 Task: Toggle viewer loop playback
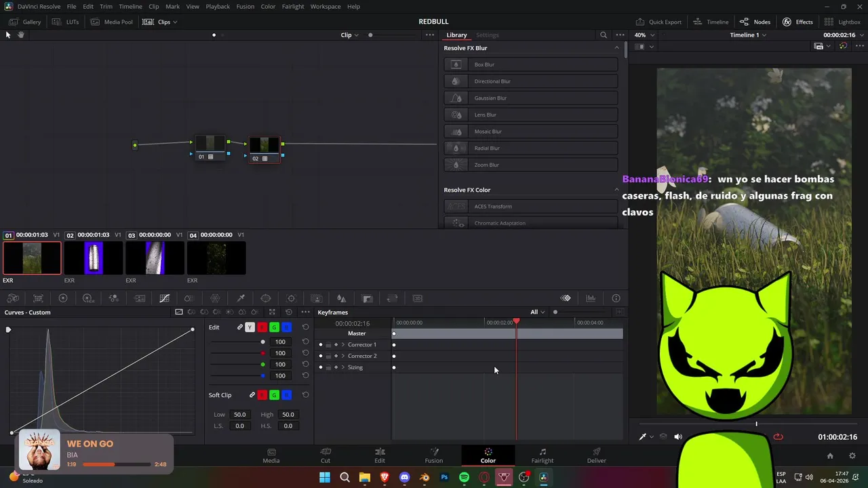(778, 437)
